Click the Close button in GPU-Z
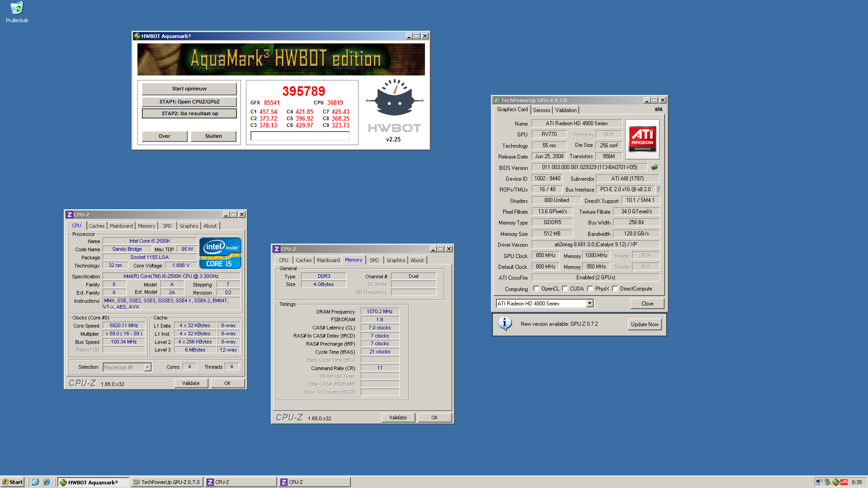The width and height of the screenshot is (868, 488). tap(647, 304)
